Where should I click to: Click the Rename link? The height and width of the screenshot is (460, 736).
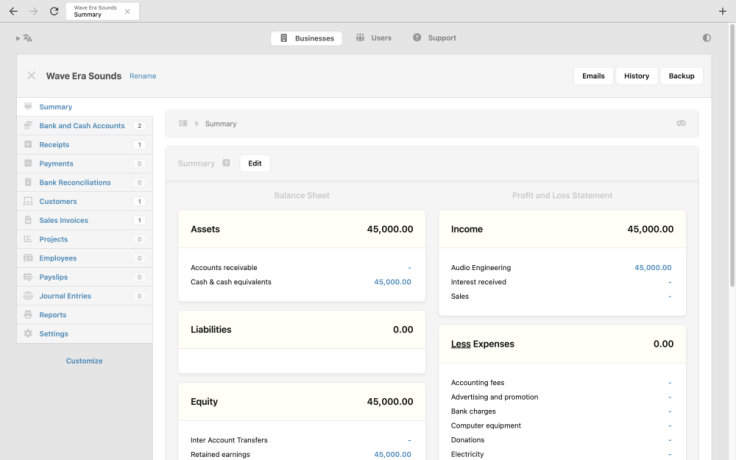click(142, 76)
